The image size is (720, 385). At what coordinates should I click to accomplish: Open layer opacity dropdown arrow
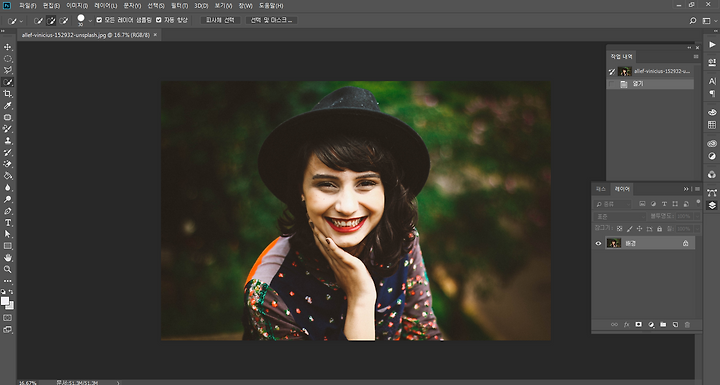click(x=697, y=216)
